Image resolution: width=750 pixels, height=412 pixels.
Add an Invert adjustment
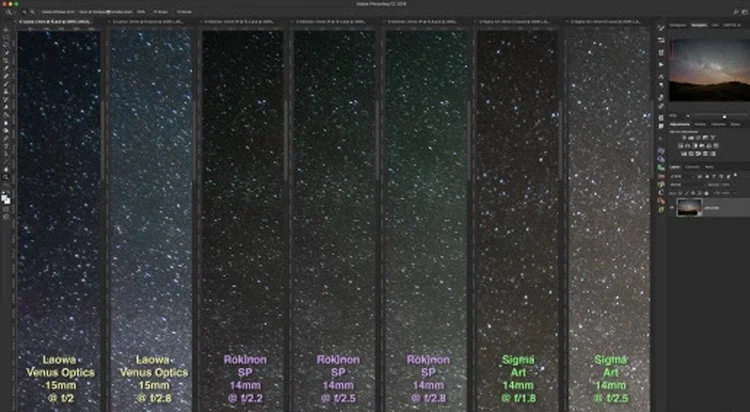click(x=683, y=154)
